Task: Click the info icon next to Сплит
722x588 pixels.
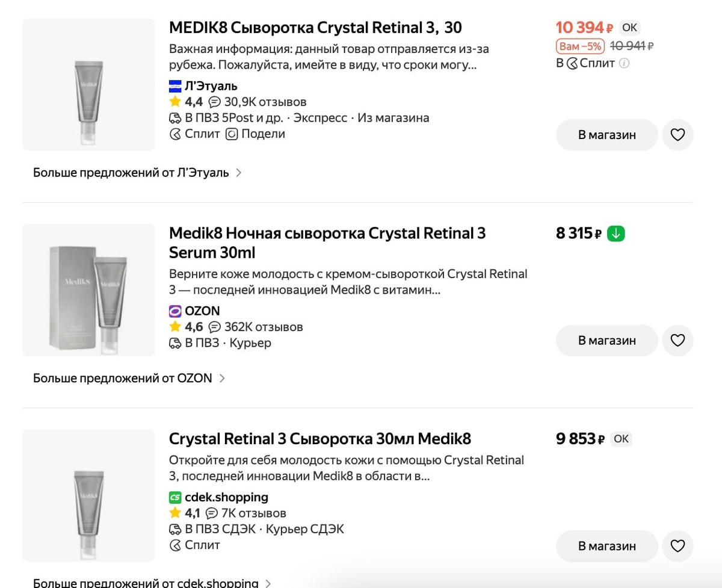Action: 625,63
